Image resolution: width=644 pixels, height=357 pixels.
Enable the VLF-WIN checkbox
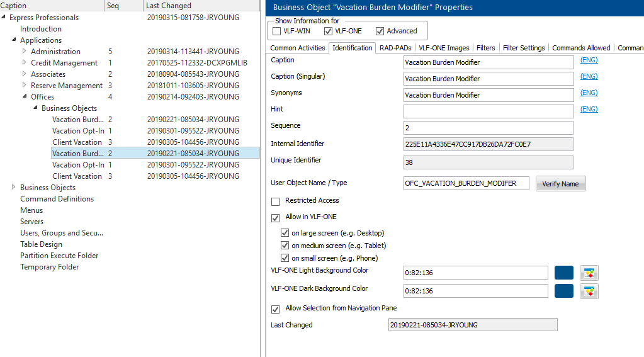(x=277, y=31)
